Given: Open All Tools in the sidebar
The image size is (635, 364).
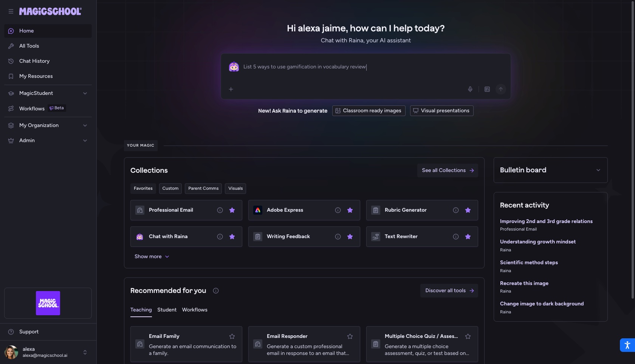Looking at the screenshot, I should tap(48, 46).
